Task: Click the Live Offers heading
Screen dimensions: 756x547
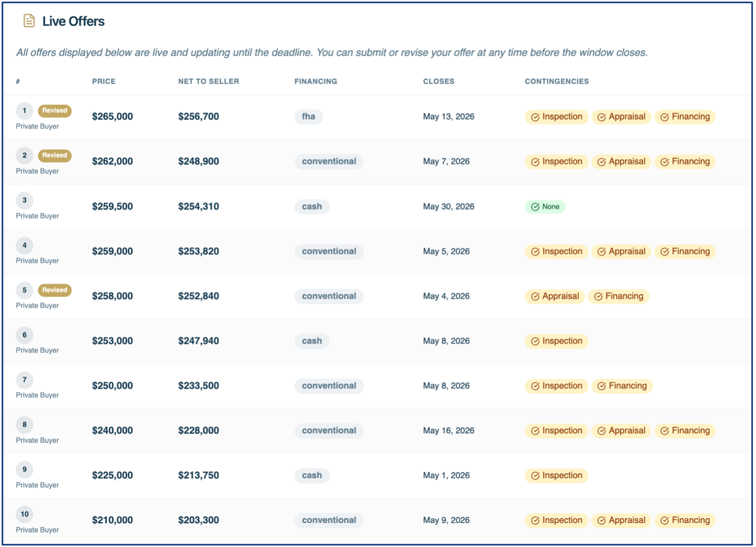Action: tap(73, 21)
